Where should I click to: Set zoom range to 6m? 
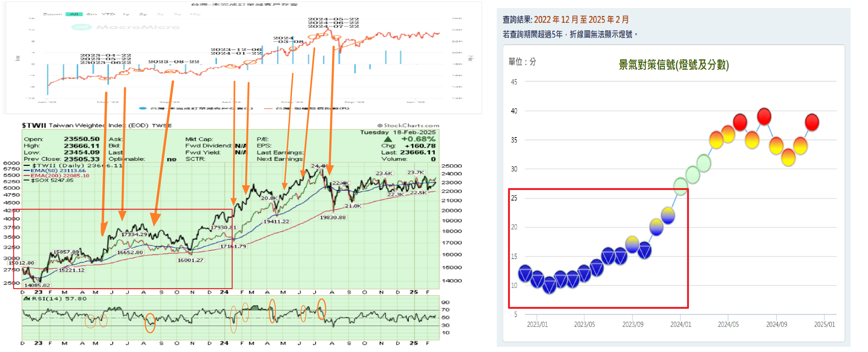(91, 14)
